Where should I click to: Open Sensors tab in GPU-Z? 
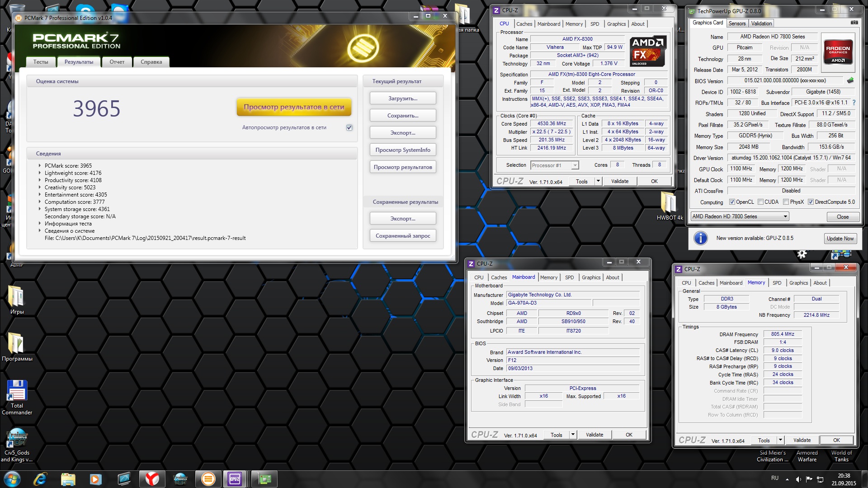(x=737, y=23)
